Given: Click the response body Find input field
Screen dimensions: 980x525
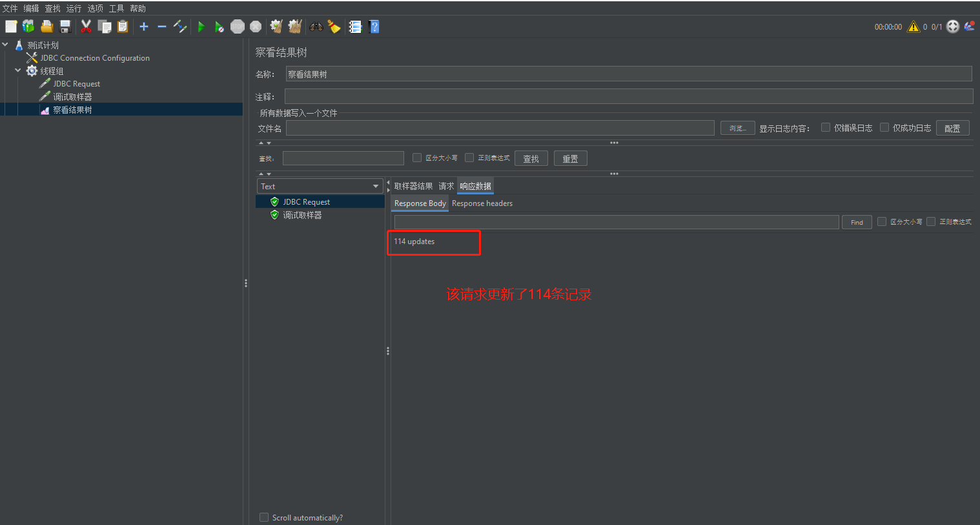Looking at the screenshot, I should (x=617, y=222).
